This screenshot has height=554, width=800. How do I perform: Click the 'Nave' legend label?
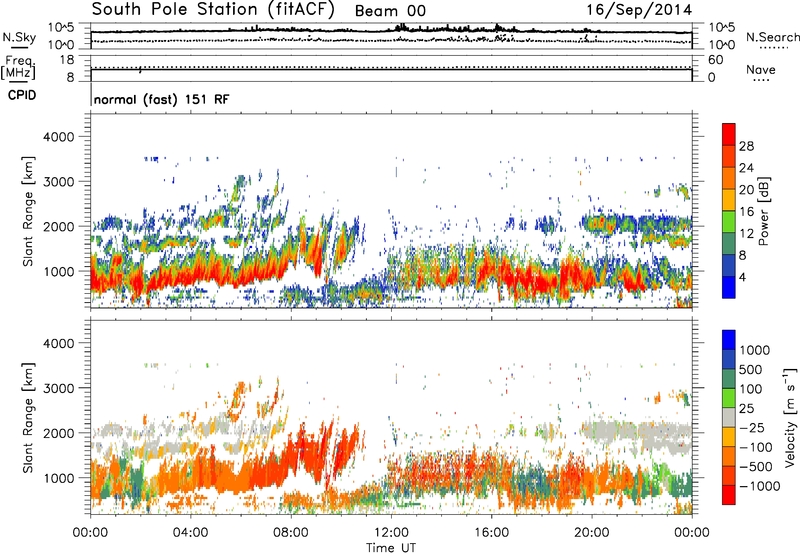point(761,70)
